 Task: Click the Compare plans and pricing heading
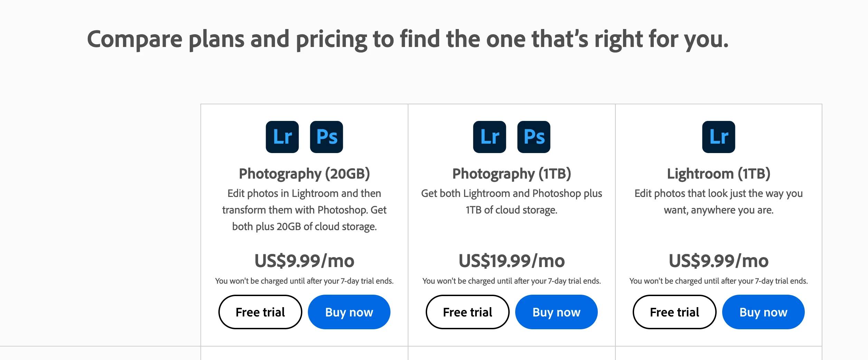pyautogui.click(x=408, y=39)
